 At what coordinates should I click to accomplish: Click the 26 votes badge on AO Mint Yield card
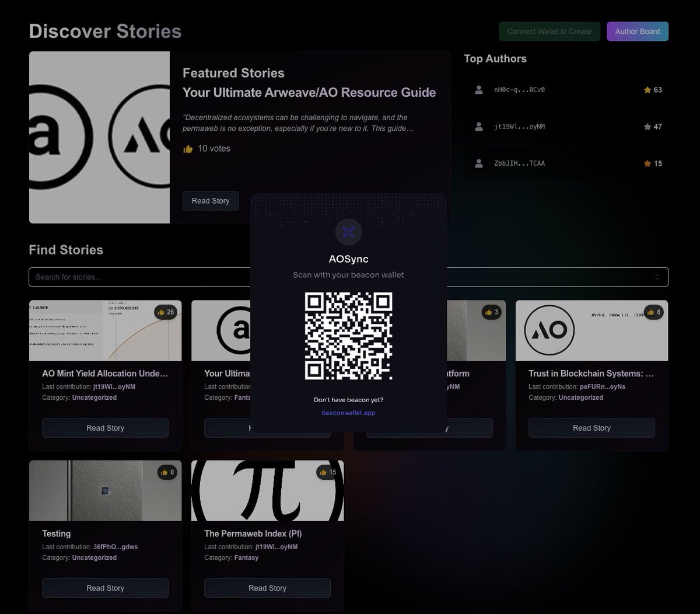pos(165,312)
